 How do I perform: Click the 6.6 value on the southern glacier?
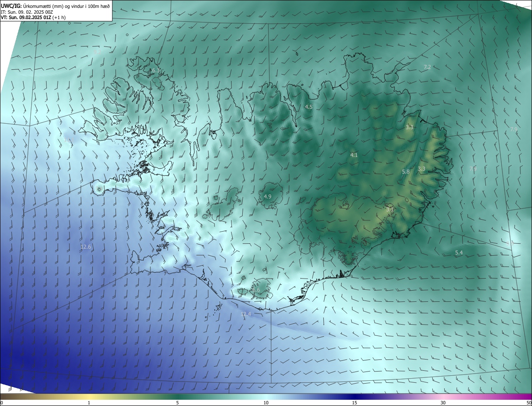[x=256, y=290]
